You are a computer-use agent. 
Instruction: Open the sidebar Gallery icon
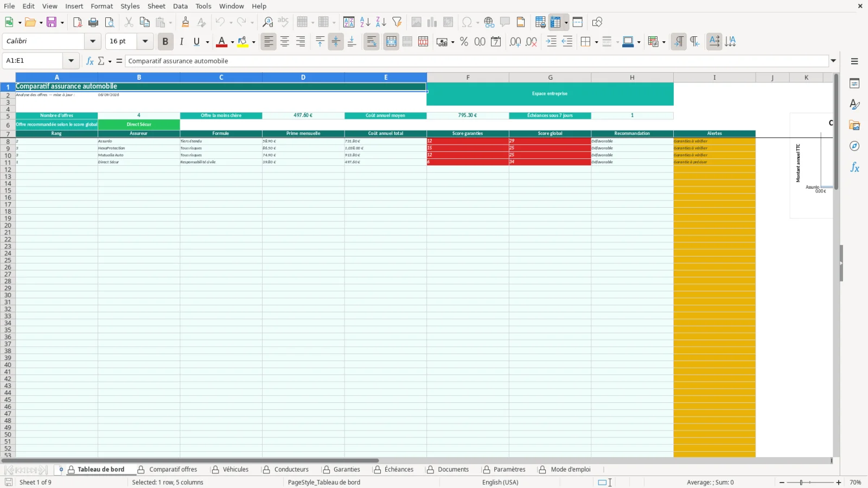[854, 125]
